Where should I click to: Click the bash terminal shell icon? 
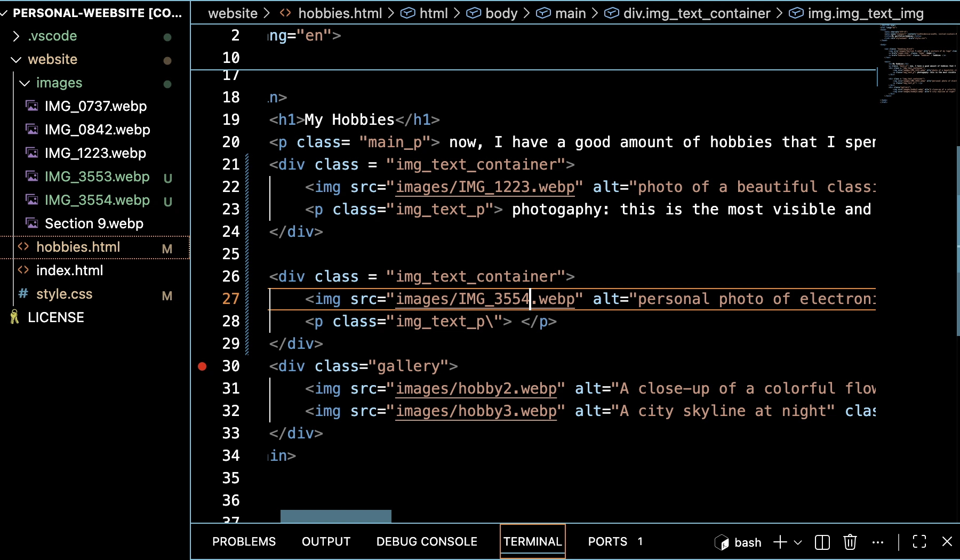(x=722, y=542)
